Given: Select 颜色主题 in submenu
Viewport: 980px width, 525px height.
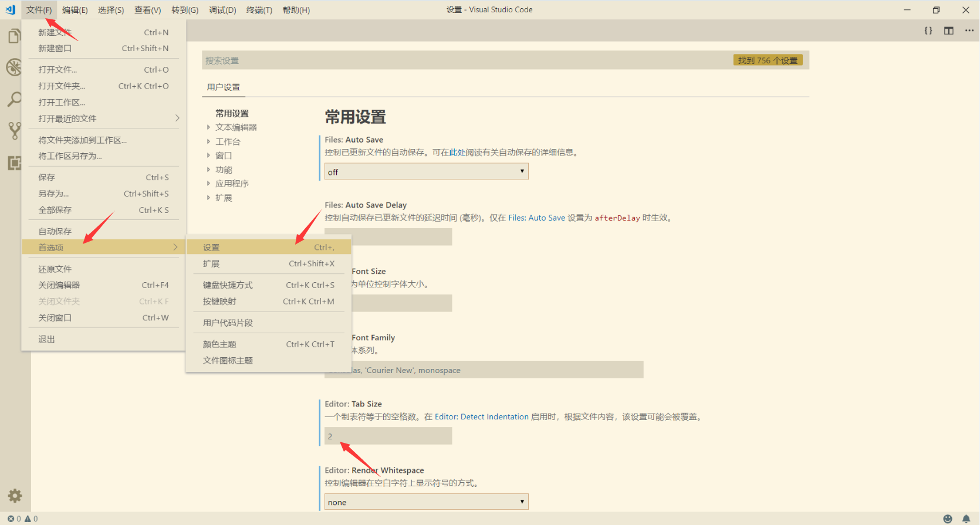Looking at the screenshot, I should pos(269,344).
